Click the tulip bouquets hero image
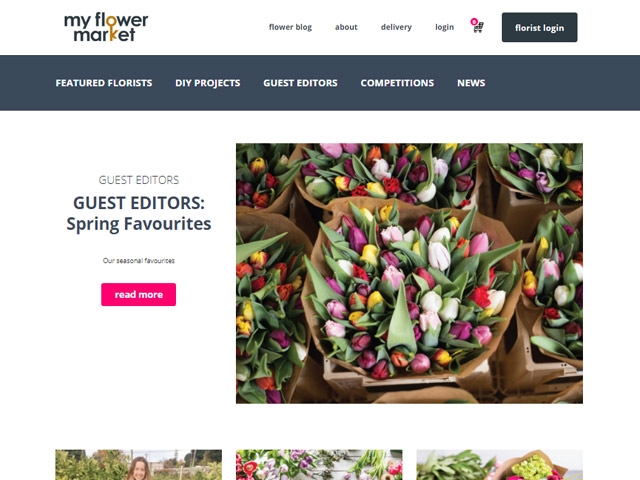 click(409, 273)
